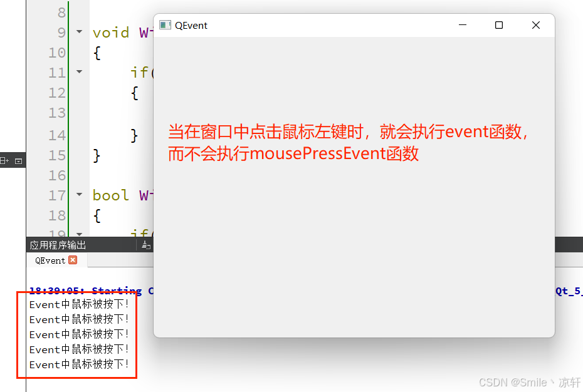The image size is (583, 392).
Task: Click the 'Starting' timestamp line in output
Action: pos(91,290)
